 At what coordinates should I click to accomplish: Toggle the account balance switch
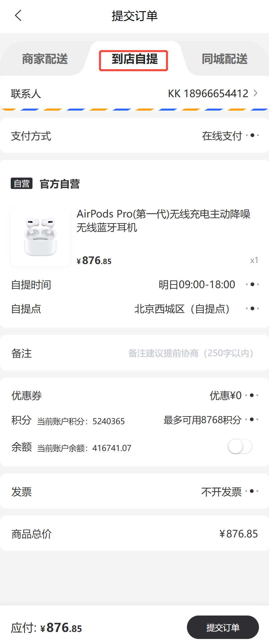click(240, 446)
